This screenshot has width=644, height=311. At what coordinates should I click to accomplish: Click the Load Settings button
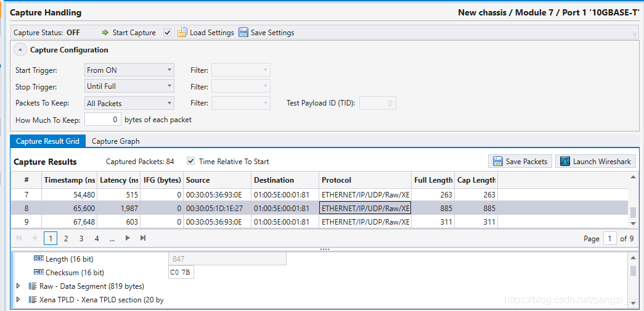[x=206, y=33]
